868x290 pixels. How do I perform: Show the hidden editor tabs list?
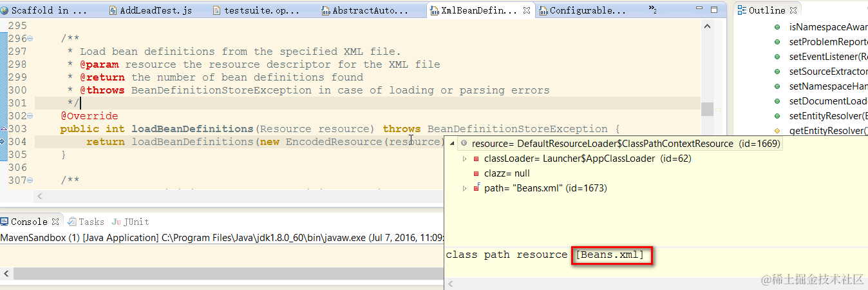coord(653,10)
